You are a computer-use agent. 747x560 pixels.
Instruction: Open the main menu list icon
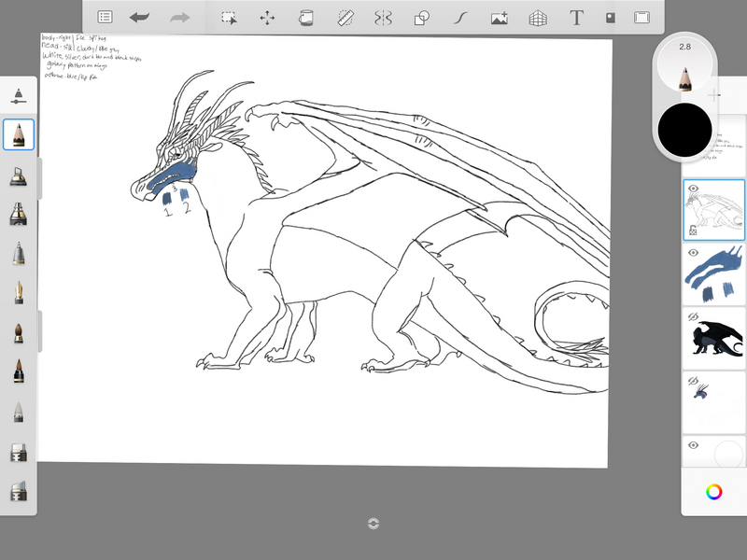pyautogui.click(x=106, y=17)
